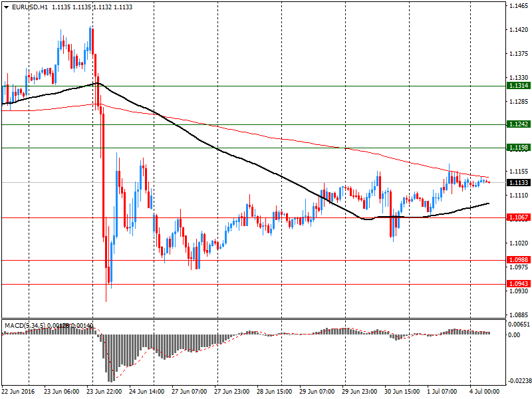Click the 1.1465 price scale value
The image size is (532, 399).
519,6
